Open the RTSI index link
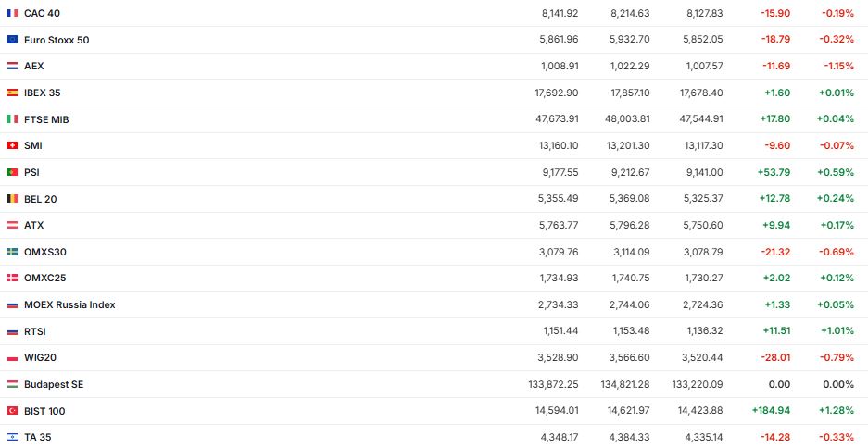The width and height of the screenshot is (868, 447). click(35, 331)
